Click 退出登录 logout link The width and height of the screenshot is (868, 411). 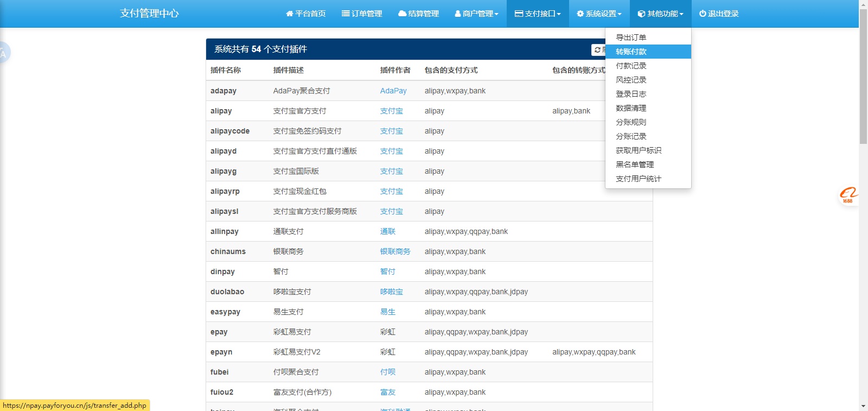(719, 14)
